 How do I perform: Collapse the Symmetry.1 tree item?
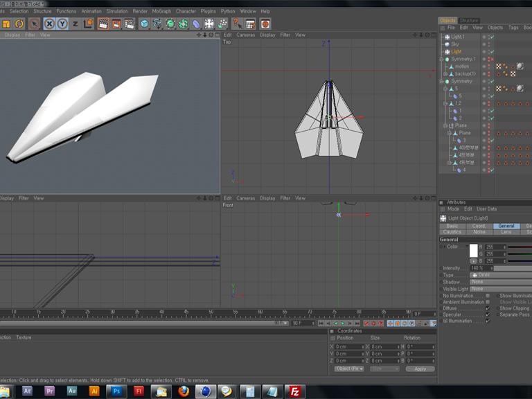442,59
